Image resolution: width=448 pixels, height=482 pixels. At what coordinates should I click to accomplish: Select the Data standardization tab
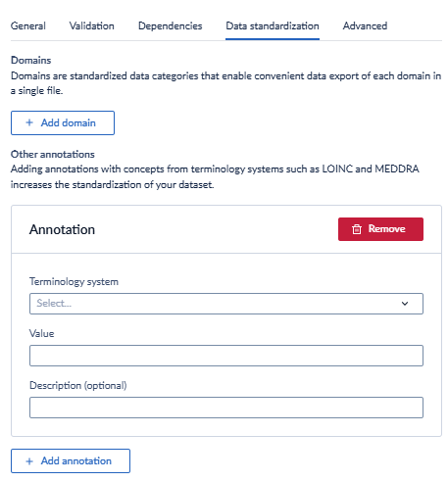point(273,25)
